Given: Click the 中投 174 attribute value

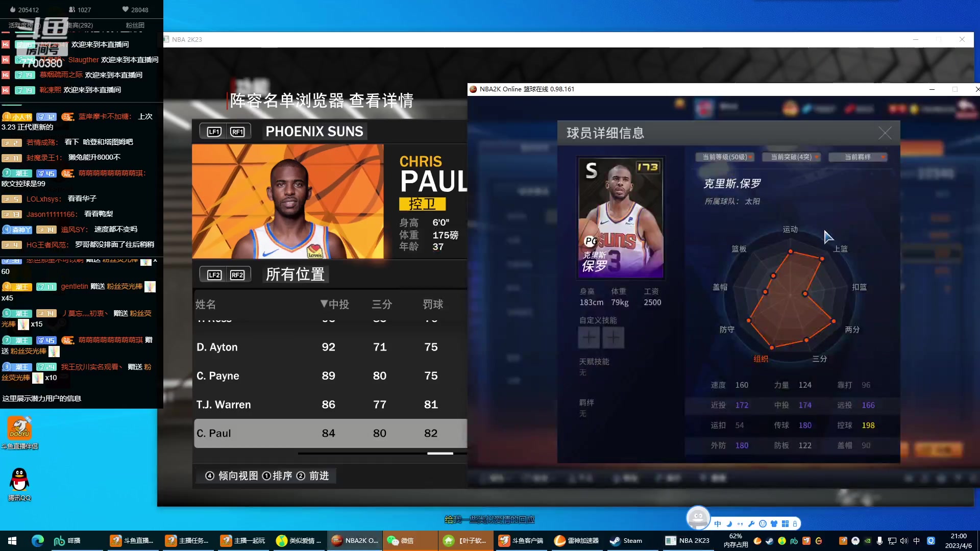Looking at the screenshot, I should [x=805, y=405].
